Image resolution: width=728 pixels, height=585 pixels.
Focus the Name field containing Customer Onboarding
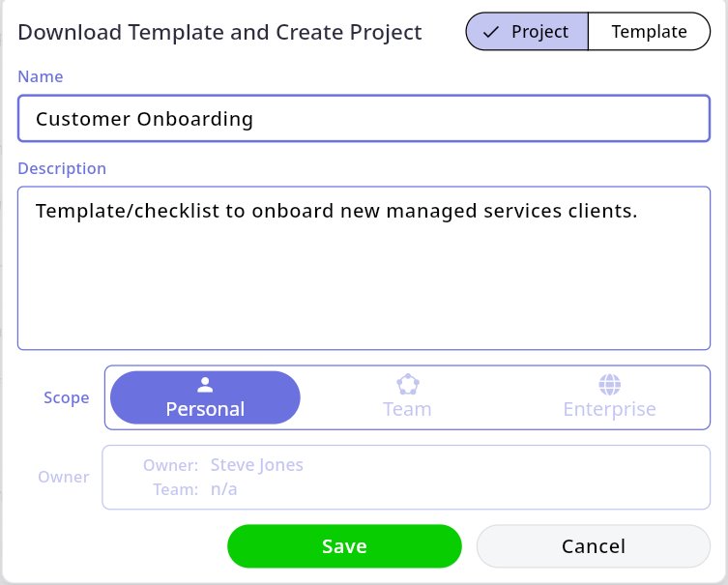coord(364,119)
